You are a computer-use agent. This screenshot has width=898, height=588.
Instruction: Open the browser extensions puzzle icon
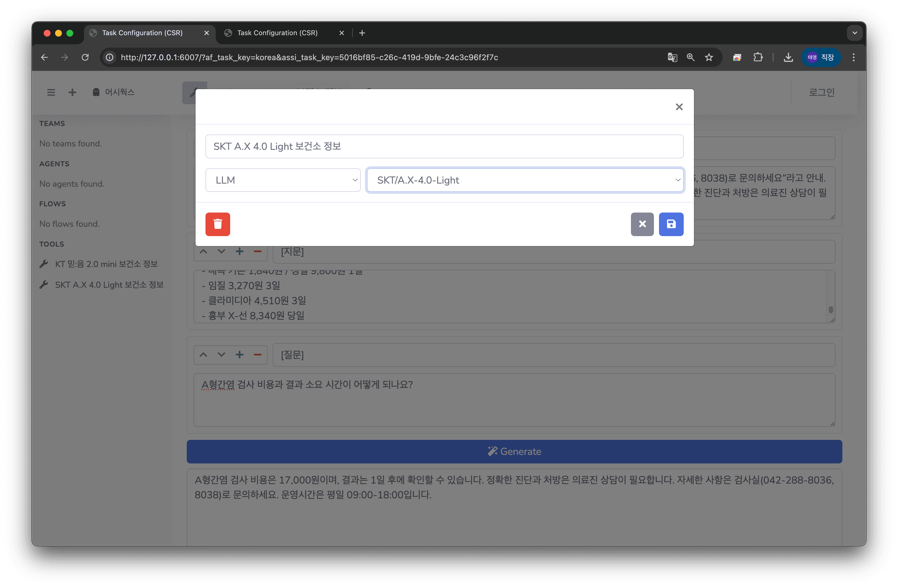click(x=758, y=57)
